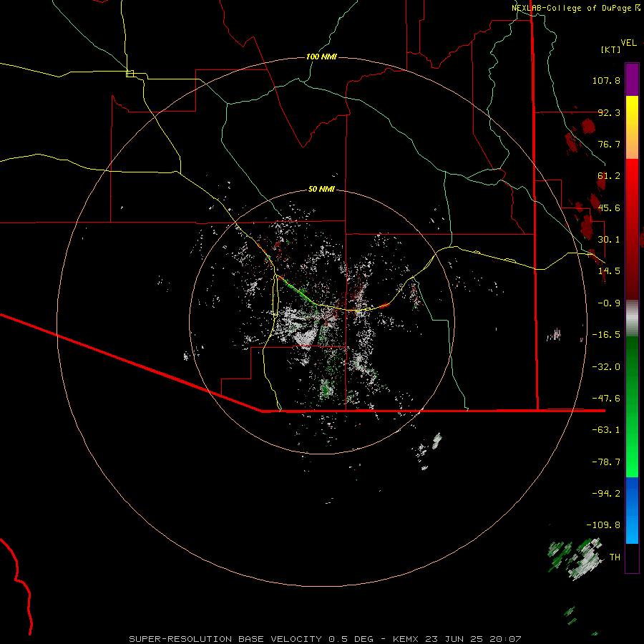
Task: Click the -78.7 velocity scale value
Action: click(x=606, y=462)
